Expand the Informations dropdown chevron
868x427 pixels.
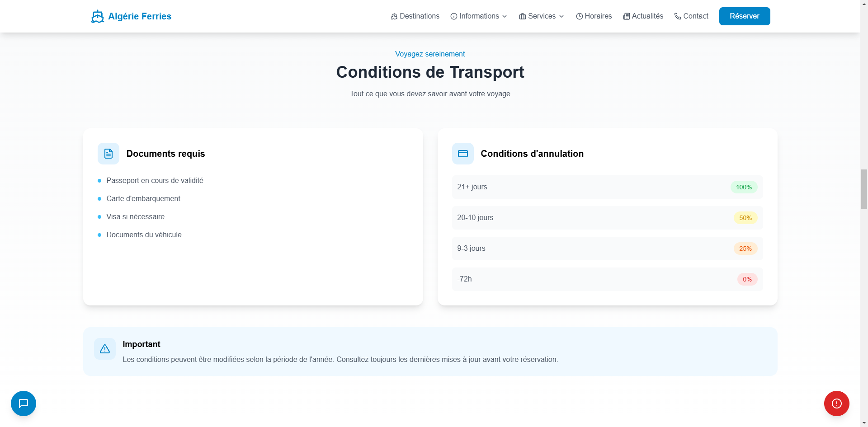(505, 16)
